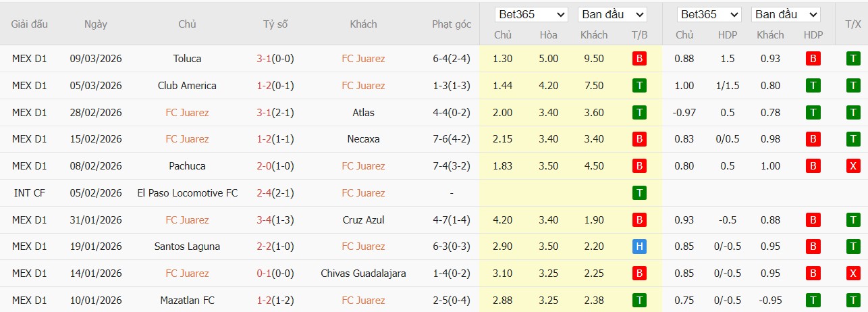Click the 9.50 away odds in Toluca row
The image size is (868, 312).
pos(594,59)
